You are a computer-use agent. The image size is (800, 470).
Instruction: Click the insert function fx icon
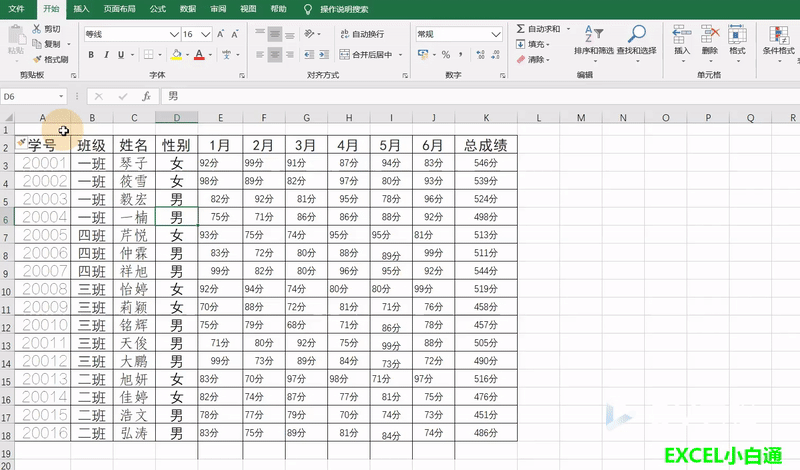(x=146, y=96)
